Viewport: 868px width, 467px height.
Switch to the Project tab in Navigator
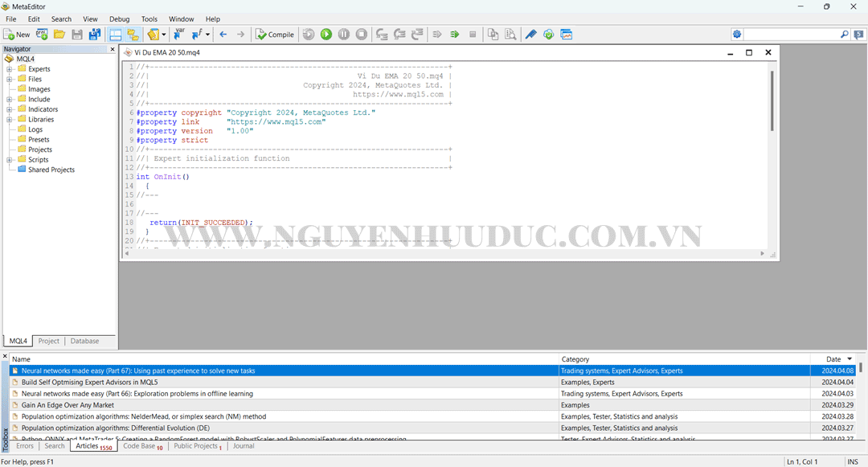[x=49, y=341]
